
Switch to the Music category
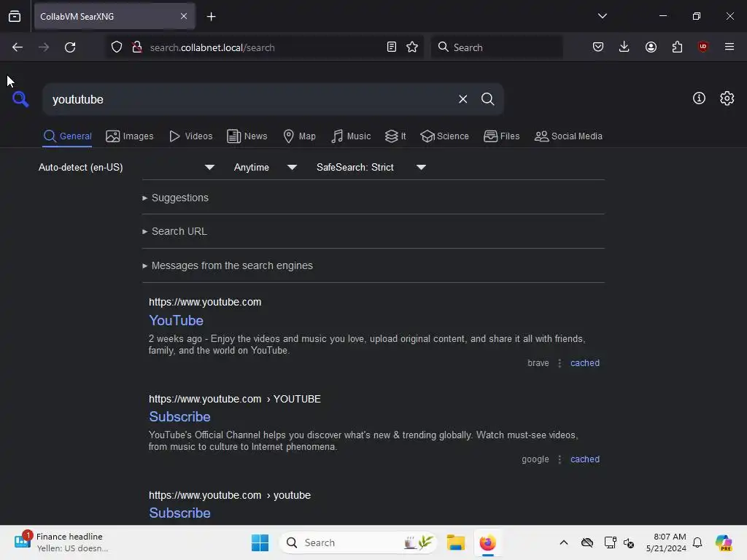pyautogui.click(x=351, y=136)
